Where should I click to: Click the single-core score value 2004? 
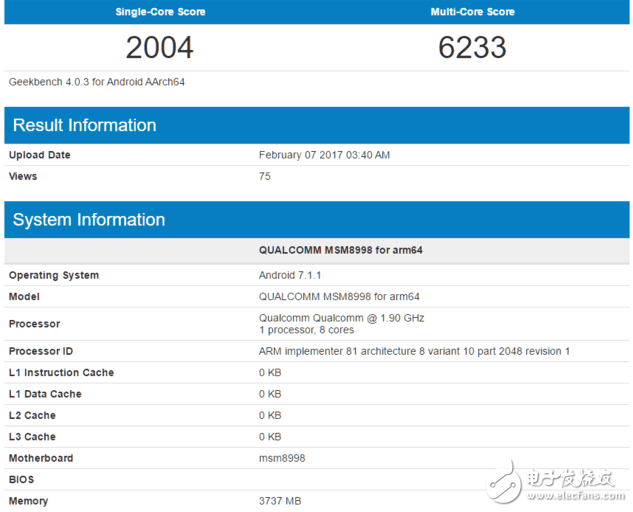coord(160,47)
